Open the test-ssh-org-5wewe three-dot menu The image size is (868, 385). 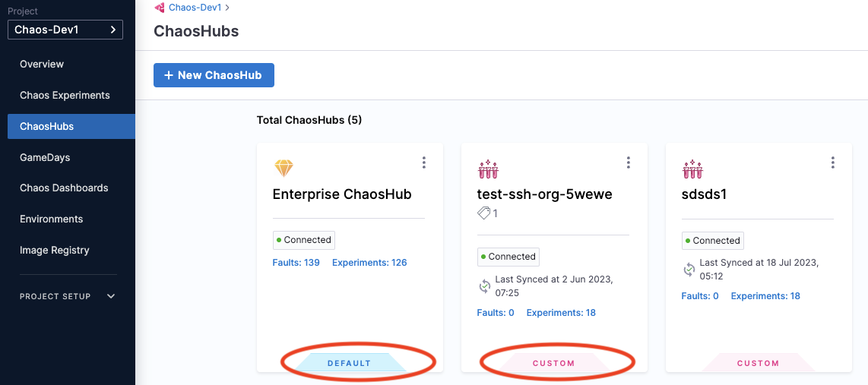point(628,163)
